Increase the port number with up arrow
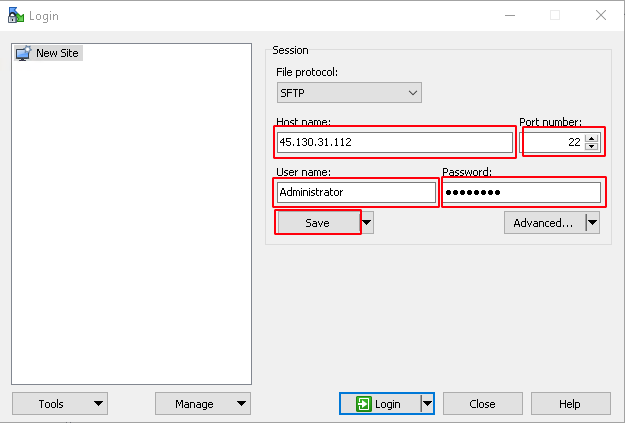The image size is (625, 423). click(591, 138)
